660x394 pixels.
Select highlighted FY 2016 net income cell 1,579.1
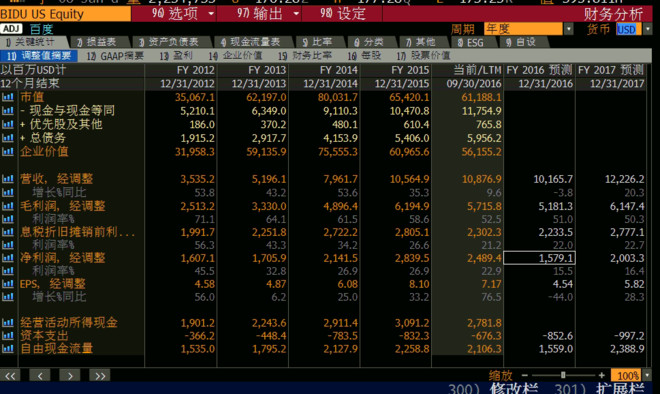pyautogui.click(x=539, y=258)
